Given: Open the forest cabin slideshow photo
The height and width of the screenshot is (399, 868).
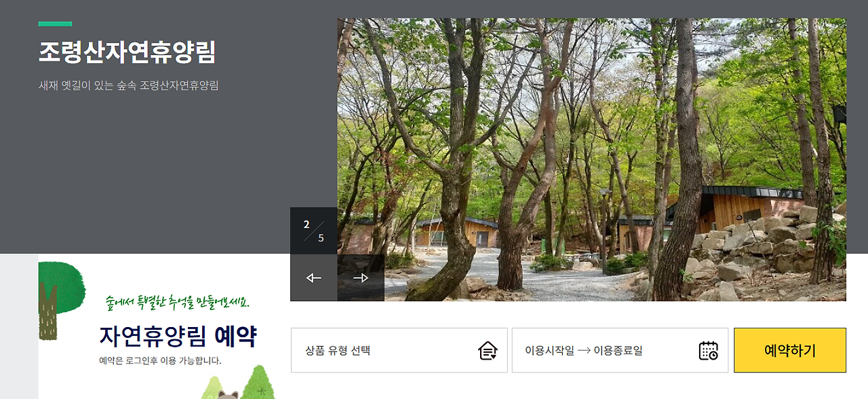Looking at the screenshot, I should (x=591, y=159).
